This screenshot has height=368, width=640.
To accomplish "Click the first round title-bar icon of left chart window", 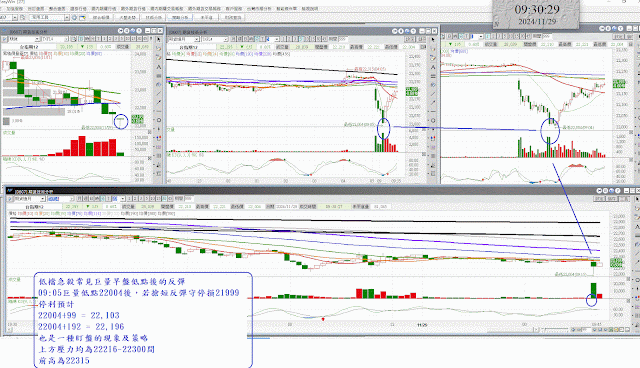I will click(121, 31).
